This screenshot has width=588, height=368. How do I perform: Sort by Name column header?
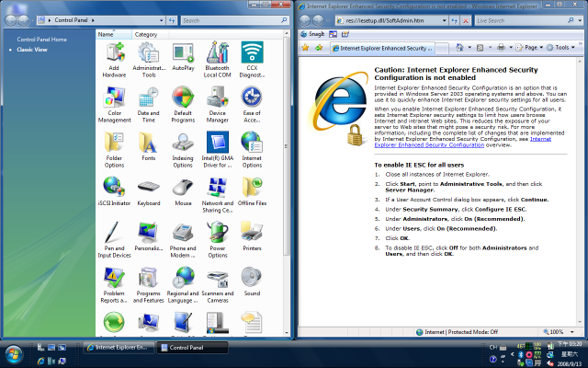114,34
